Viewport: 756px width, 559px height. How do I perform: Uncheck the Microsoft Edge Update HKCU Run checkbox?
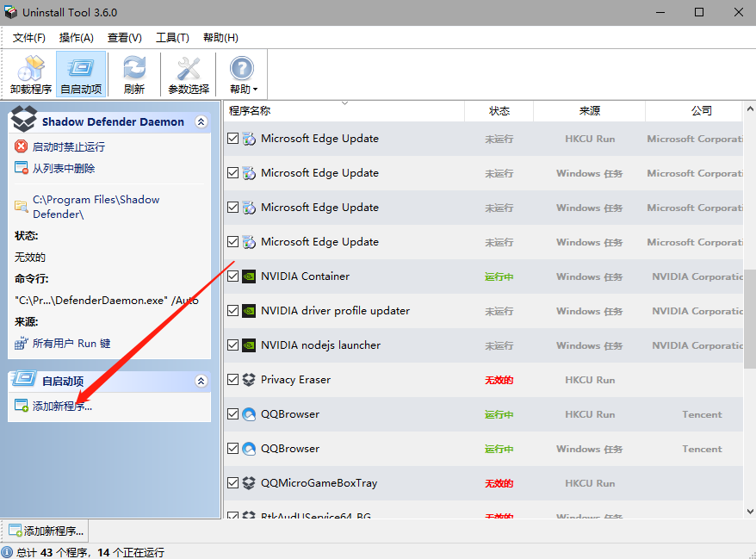[x=232, y=139]
